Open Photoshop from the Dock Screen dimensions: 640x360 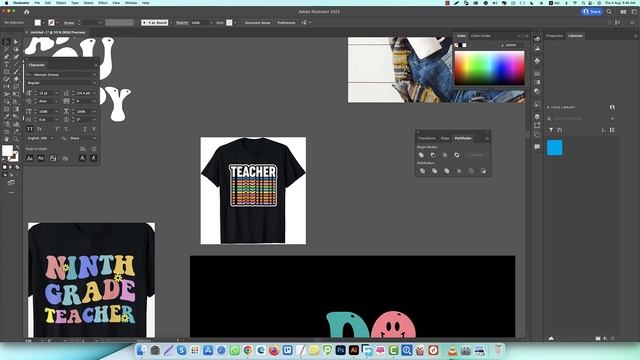(x=340, y=350)
